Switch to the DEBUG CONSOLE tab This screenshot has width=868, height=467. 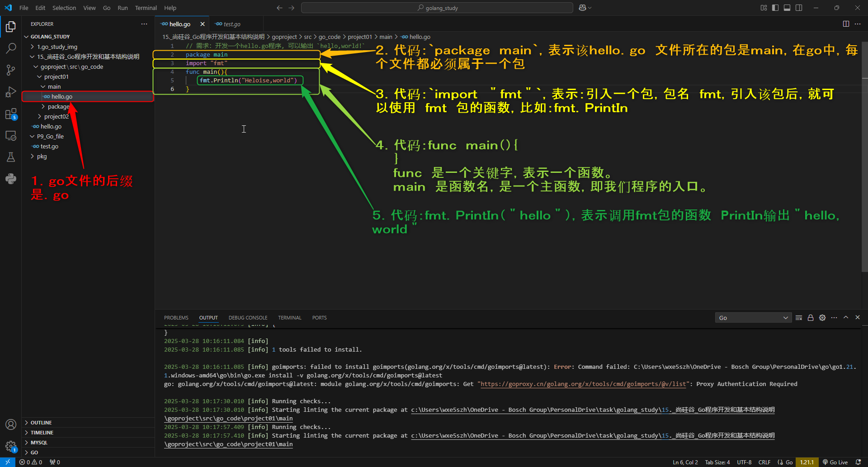pyautogui.click(x=248, y=318)
